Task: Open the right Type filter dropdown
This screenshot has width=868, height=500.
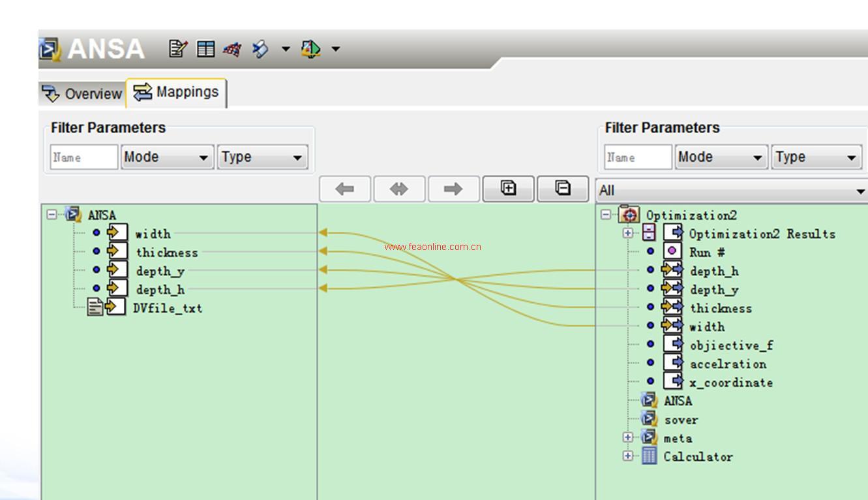Action: 816,157
